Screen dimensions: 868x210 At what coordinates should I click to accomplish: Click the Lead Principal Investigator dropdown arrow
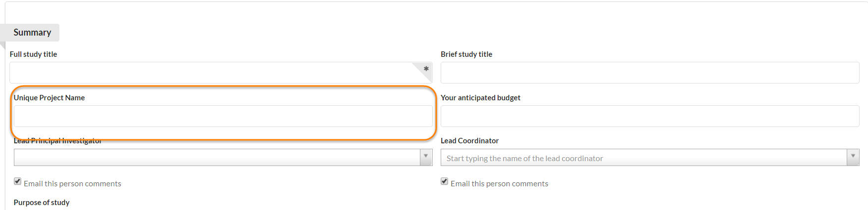click(x=426, y=157)
